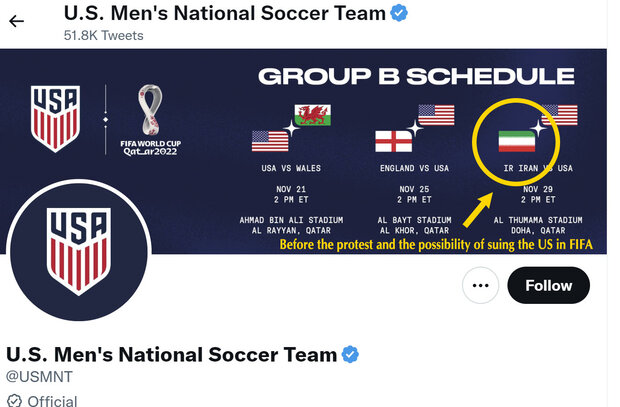
Task: Click the verified badge beside the profile name
Action: [x=350, y=354]
